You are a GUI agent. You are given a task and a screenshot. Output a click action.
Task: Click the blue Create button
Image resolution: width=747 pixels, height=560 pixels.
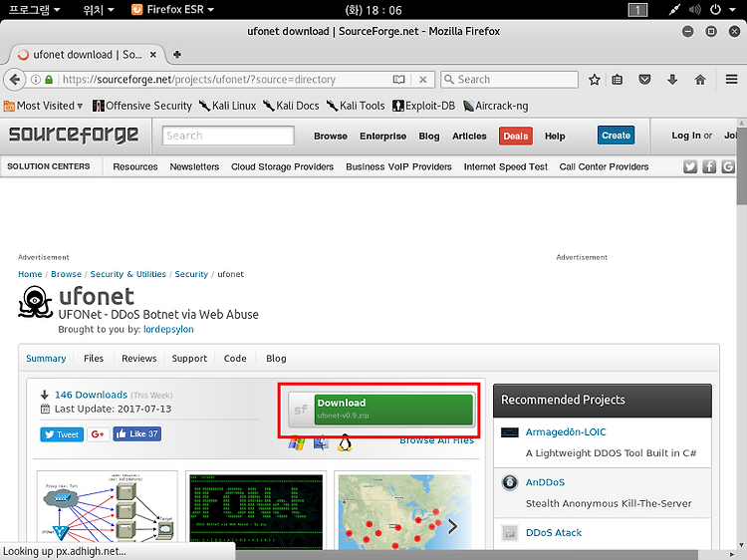[616, 136]
